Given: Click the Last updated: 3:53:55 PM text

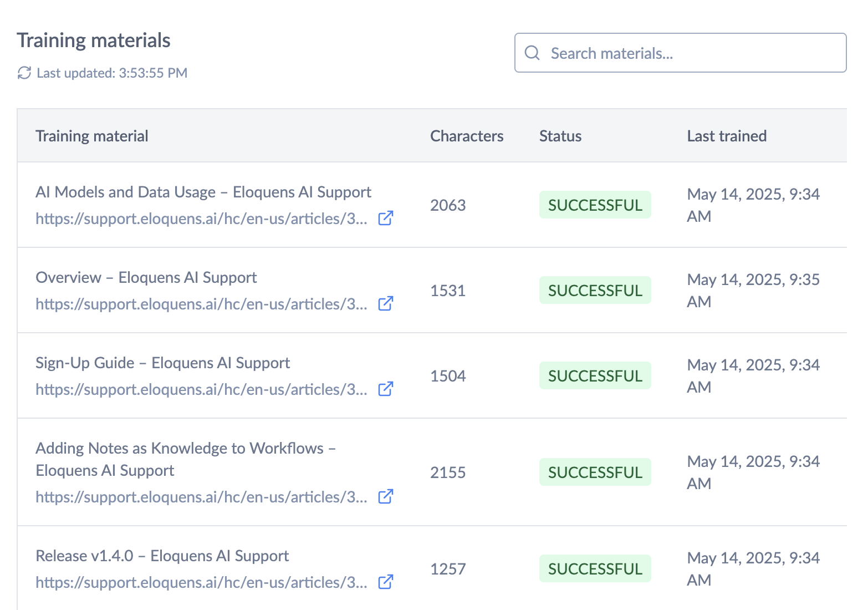Looking at the screenshot, I should [112, 73].
